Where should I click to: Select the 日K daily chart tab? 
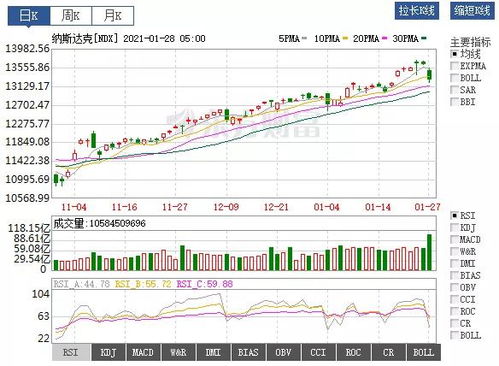coord(29,16)
